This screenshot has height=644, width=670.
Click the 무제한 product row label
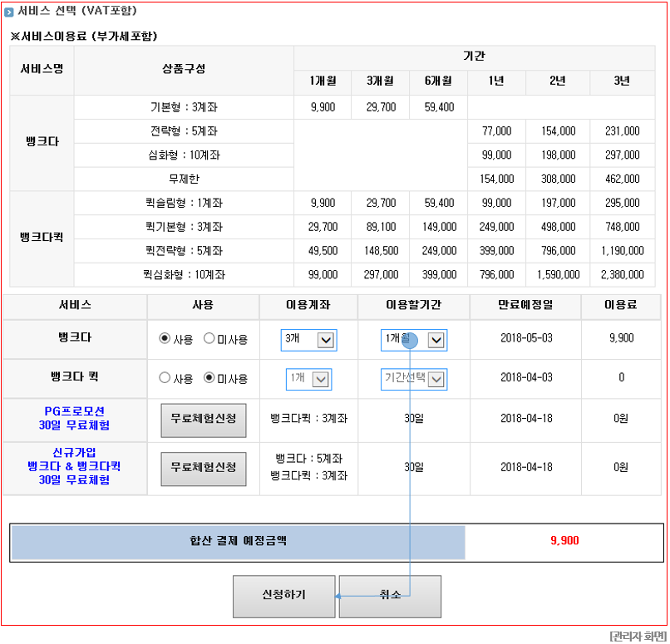tap(184, 179)
